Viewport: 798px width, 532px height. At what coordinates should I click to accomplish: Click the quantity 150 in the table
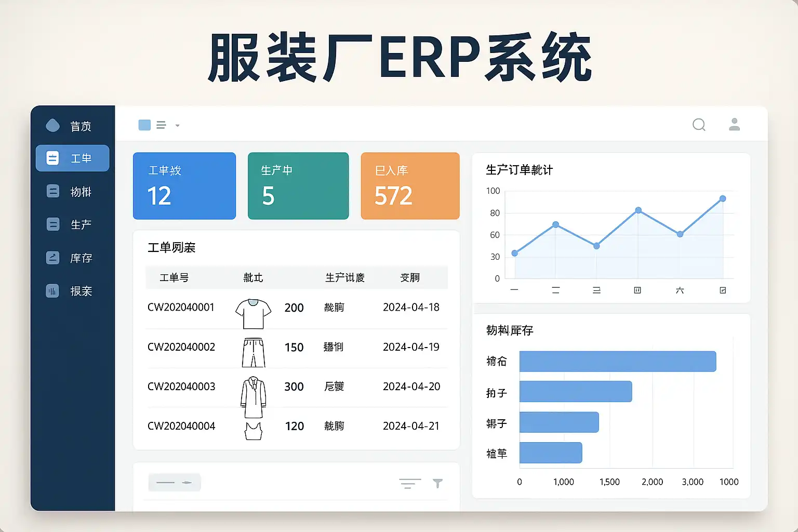[x=294, y=347]
